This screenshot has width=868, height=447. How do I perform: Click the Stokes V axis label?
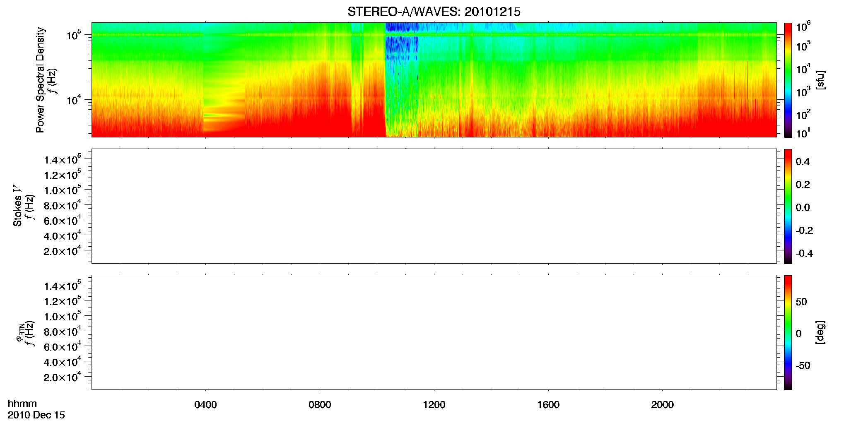[17, 206]
